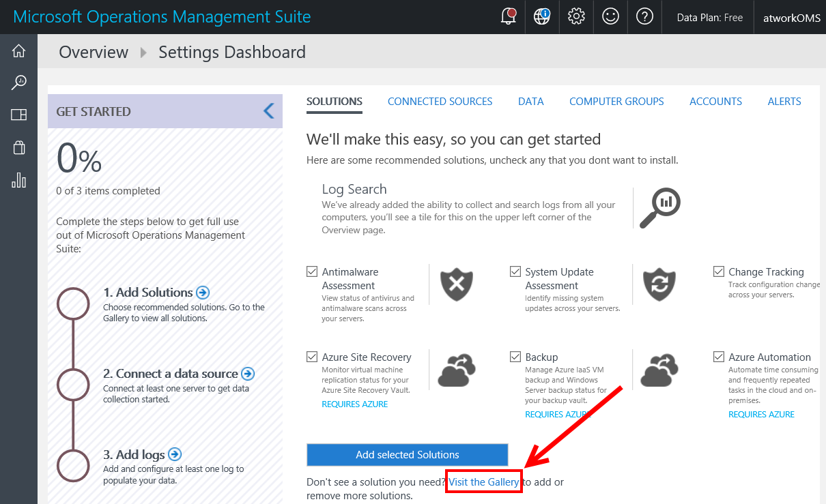Click the breadcrumb arrow after Overview
The height and width of the screenshot is (504, 826).
pyautogui.click(x=143, y=53)
